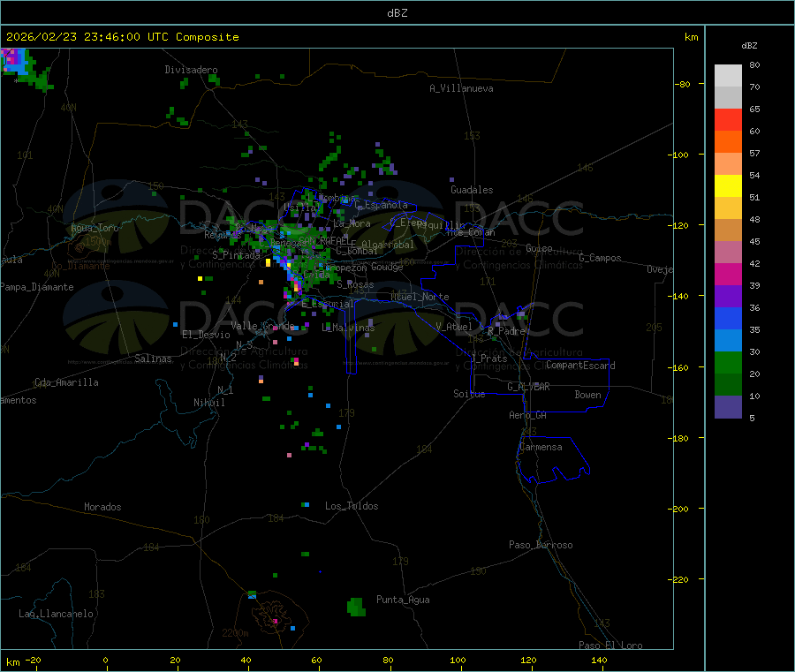Click the '-200' tick on vertical km axis

point(678,509)
